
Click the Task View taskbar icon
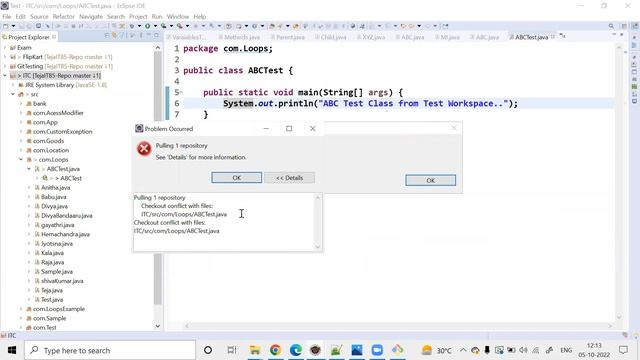[x=231, y=350]
